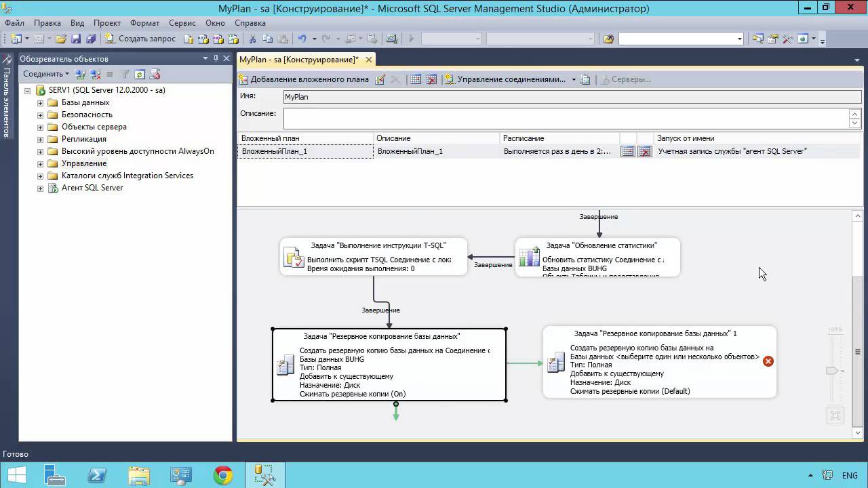This screenshot has height=488, width=868.
Task: Click the Save All toolbar icon
Action: 90,39
